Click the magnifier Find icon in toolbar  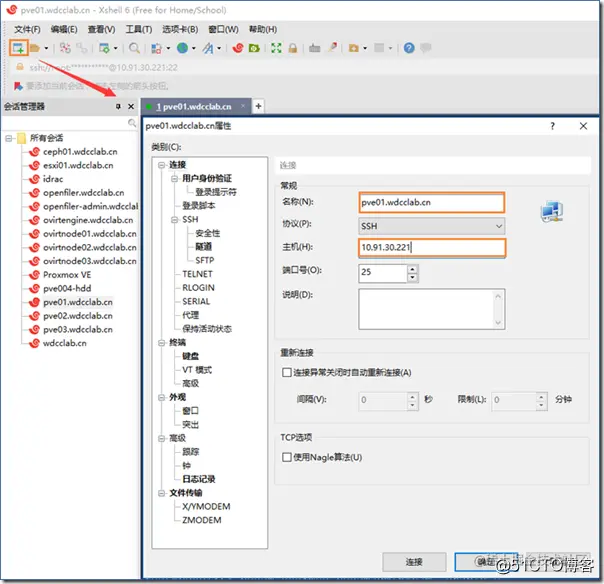(134, 48)
